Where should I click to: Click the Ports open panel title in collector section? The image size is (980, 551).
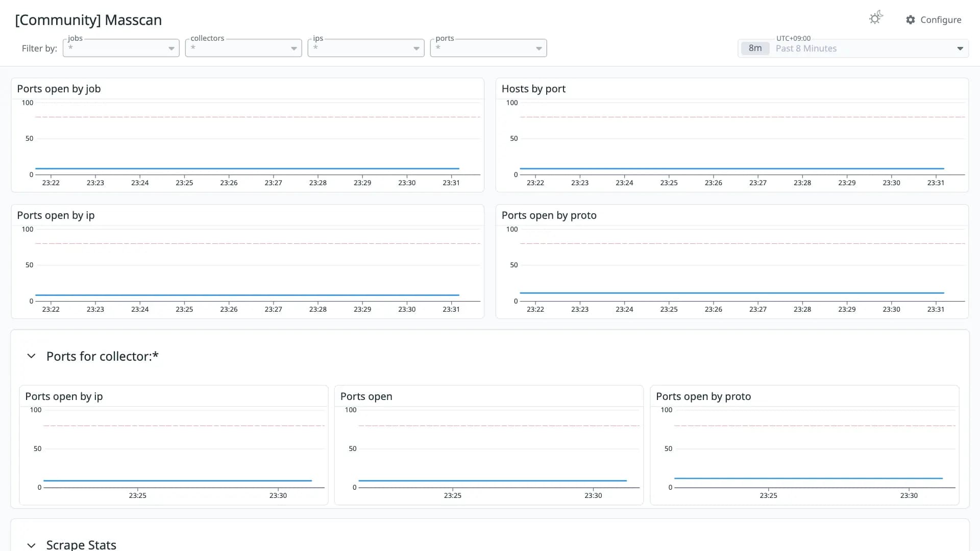(366, 396)
